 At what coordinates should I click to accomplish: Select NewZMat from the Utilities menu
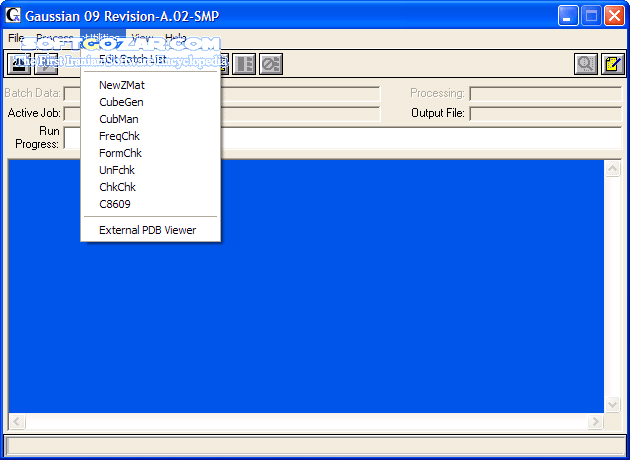click(x=151, y=85)
